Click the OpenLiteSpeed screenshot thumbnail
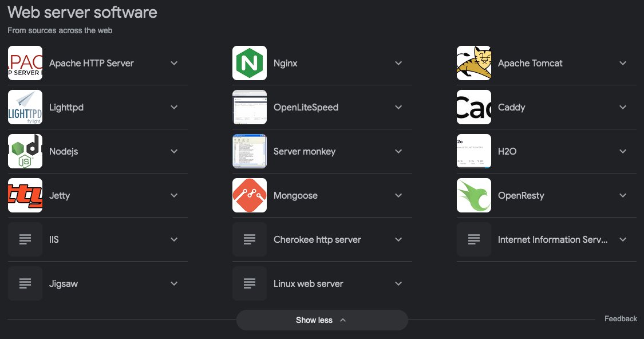The width and height of the screenshot is (644, 339). (250, 107)
